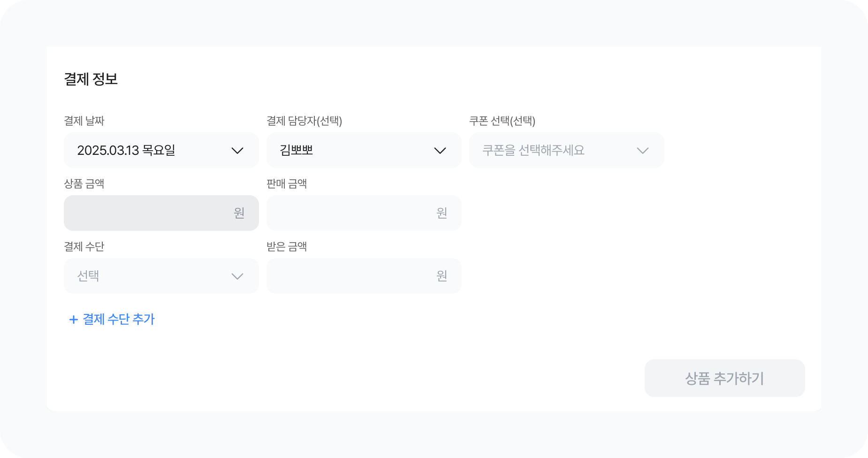The image size is (868, 458).
Task: Click the 쿠폰 선택(선택) label
Action: [x=502, y=121]
